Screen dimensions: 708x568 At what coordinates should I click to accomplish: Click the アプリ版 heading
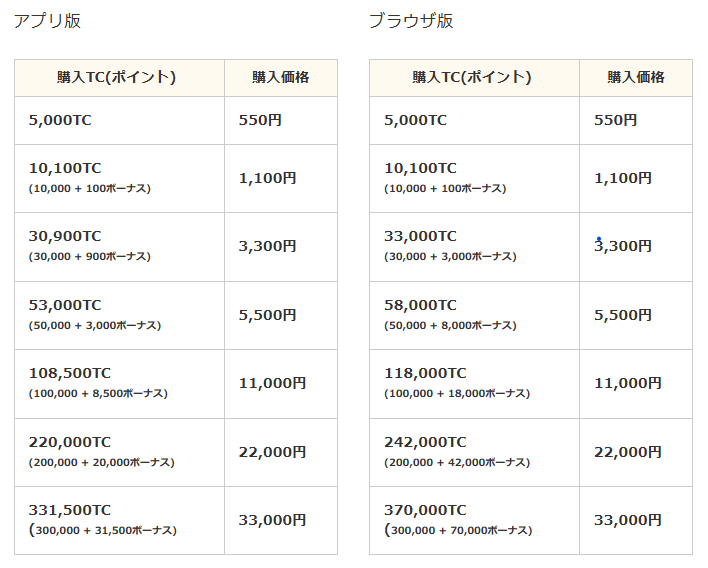pos(47,21)
